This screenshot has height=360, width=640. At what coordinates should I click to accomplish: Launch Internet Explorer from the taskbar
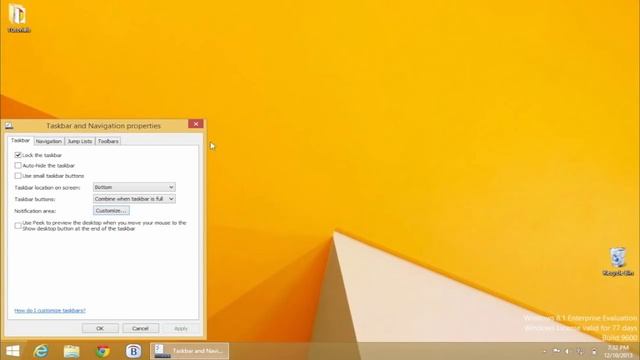coord(41,351)
